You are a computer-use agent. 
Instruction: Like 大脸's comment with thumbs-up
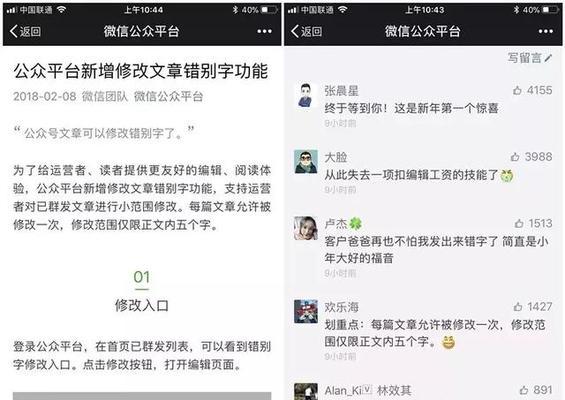click(x=515, y=157)
